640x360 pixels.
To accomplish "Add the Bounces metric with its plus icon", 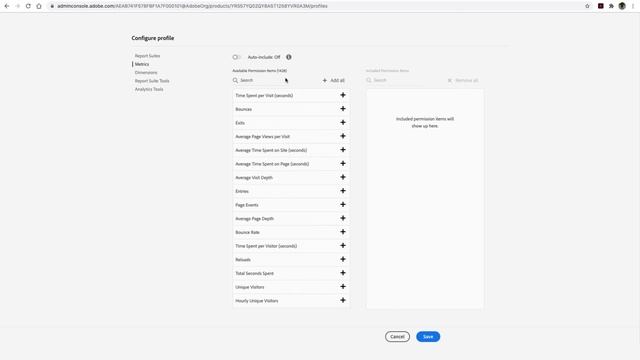I will 343,109.
